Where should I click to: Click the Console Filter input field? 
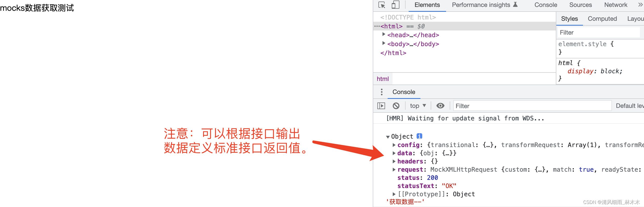pyautogui.click(x=532, y=106)
